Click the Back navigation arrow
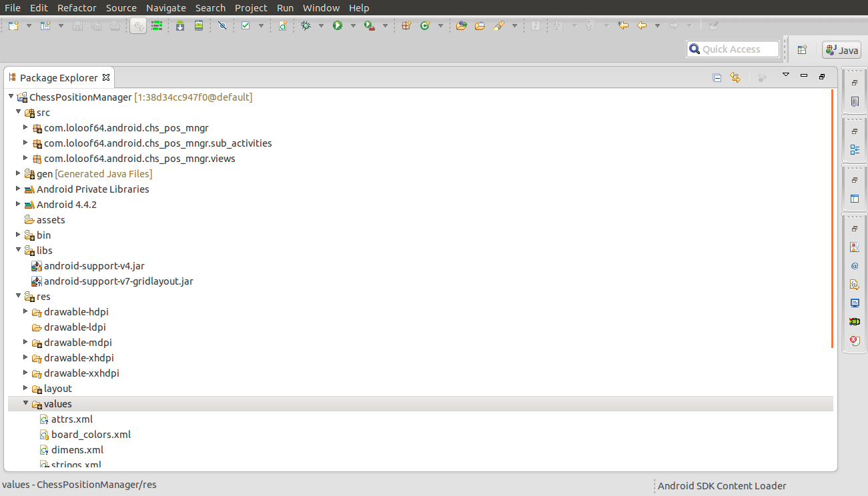The width and height of the screenshot is (868, 496). click(x=642, y=26)
